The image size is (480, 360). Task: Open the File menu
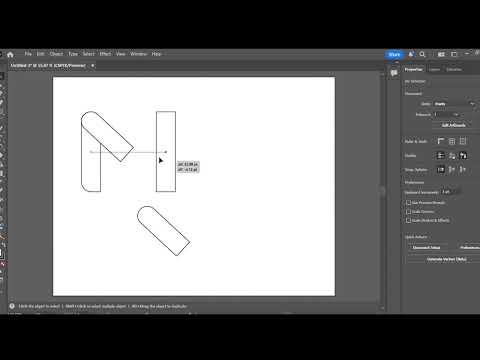(28, 54)
